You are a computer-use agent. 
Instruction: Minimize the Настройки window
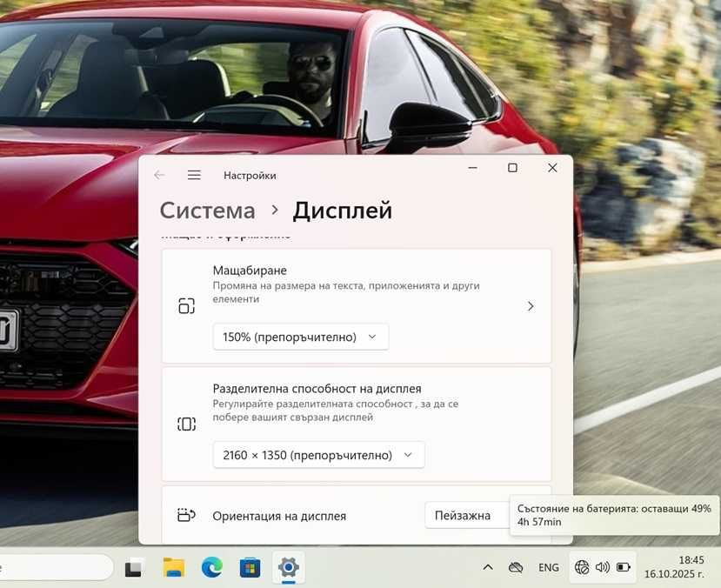tap(473, 168)
